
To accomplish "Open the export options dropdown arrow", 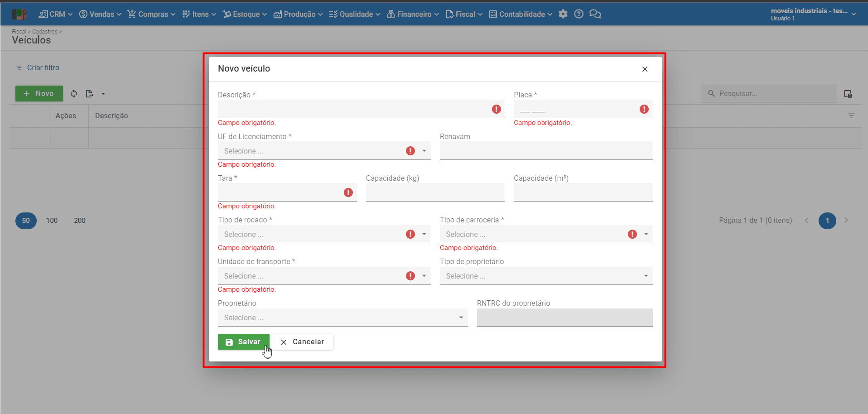I will 103,94.
